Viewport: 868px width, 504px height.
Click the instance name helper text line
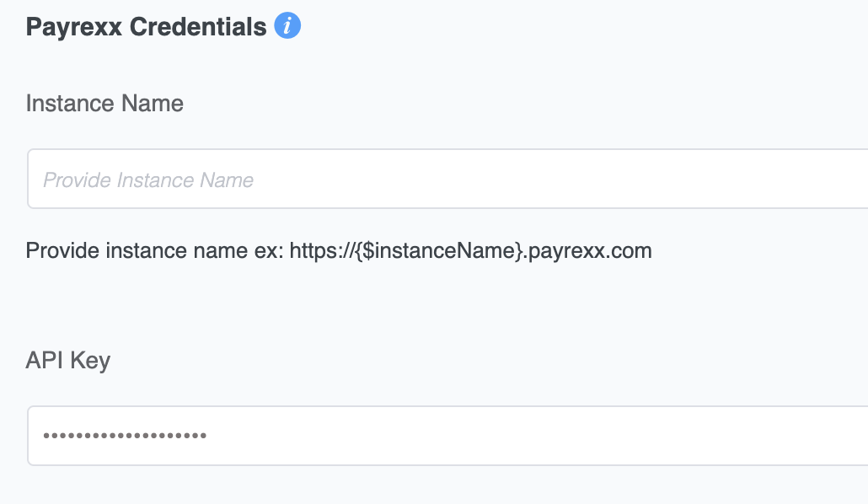tap(339, 251)
